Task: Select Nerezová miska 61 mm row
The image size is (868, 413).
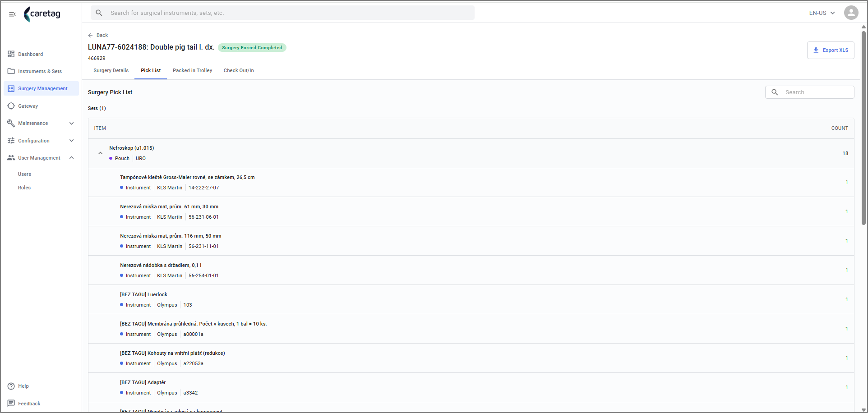Action: pyautogui.click(x=471, y=211)
